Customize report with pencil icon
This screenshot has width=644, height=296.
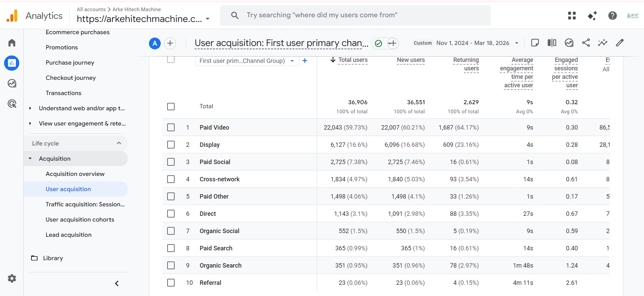(x=620, y=43)
